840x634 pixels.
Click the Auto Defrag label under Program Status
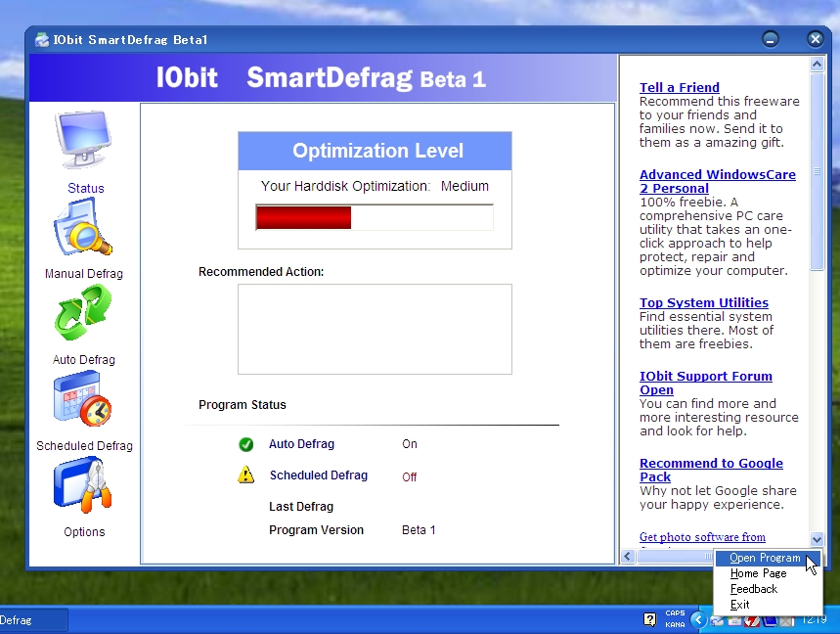(x=301, y=444)
